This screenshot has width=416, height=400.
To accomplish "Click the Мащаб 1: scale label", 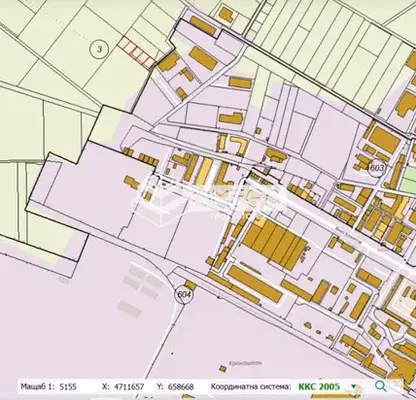I will (38, 387).
